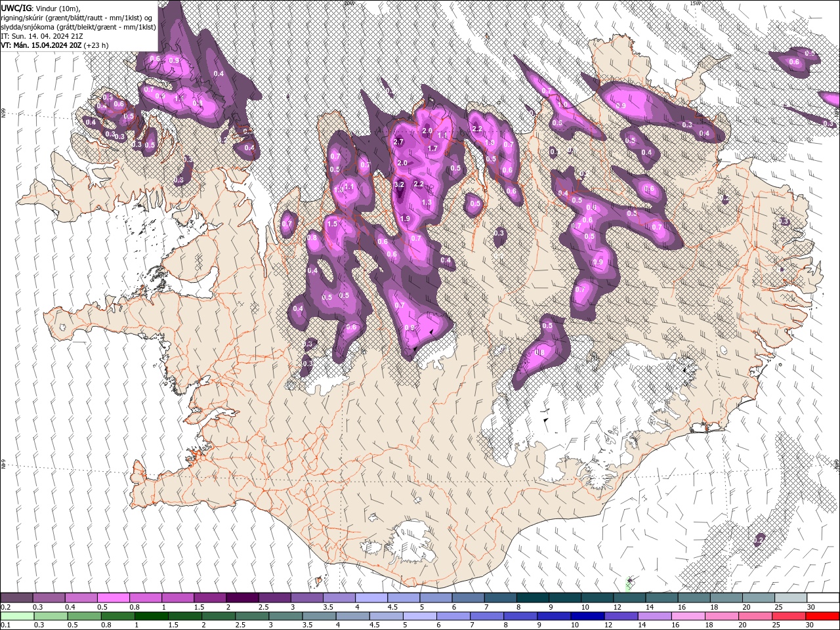
Task: Click the 'UWC/IG: Vindur (10m)' title text
Action: click(40, 7)
